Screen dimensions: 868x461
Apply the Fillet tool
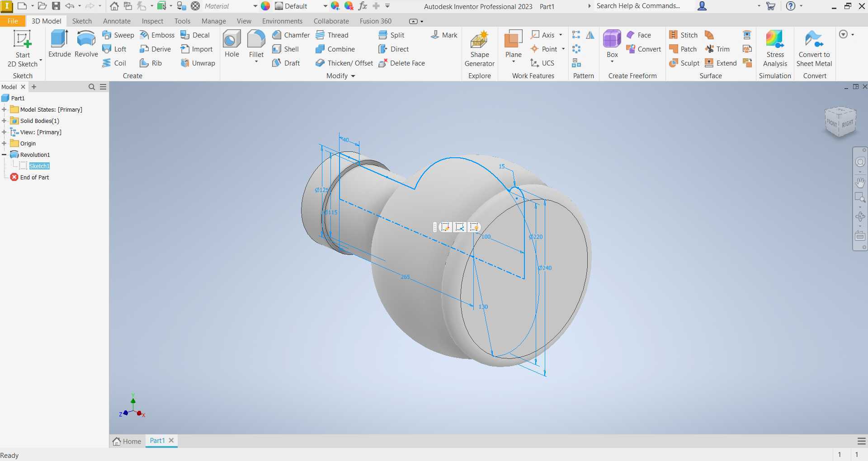256,44
